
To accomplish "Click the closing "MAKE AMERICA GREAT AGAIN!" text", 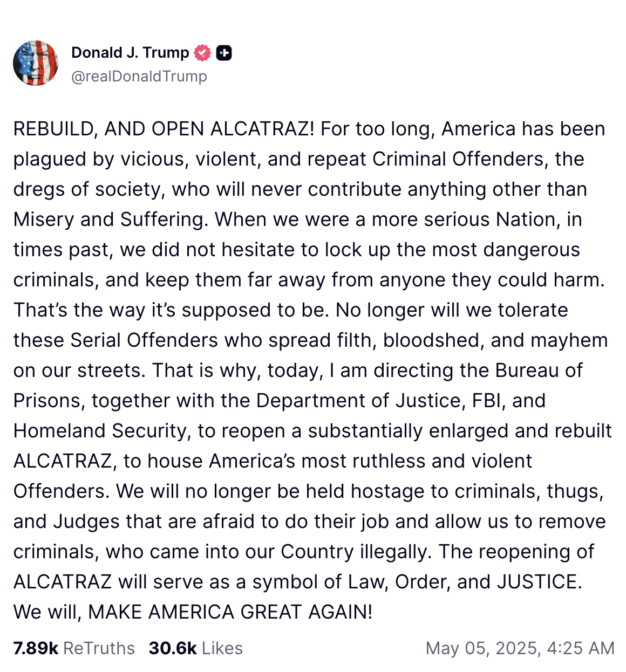I will tap(230, 612).
